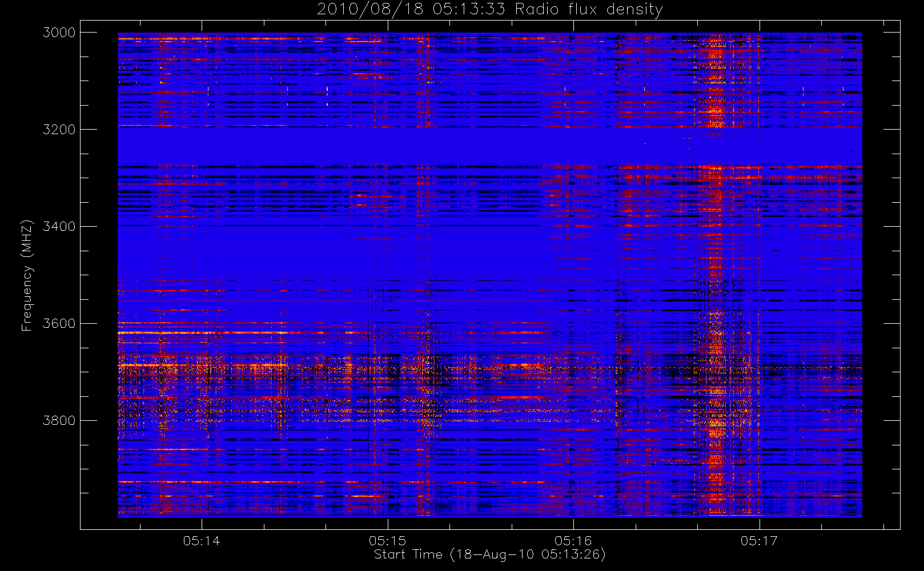The height and width of the screenshot is (571, 924).
Task: Click the 3400 frequency tick label
Action: point(59,227)
